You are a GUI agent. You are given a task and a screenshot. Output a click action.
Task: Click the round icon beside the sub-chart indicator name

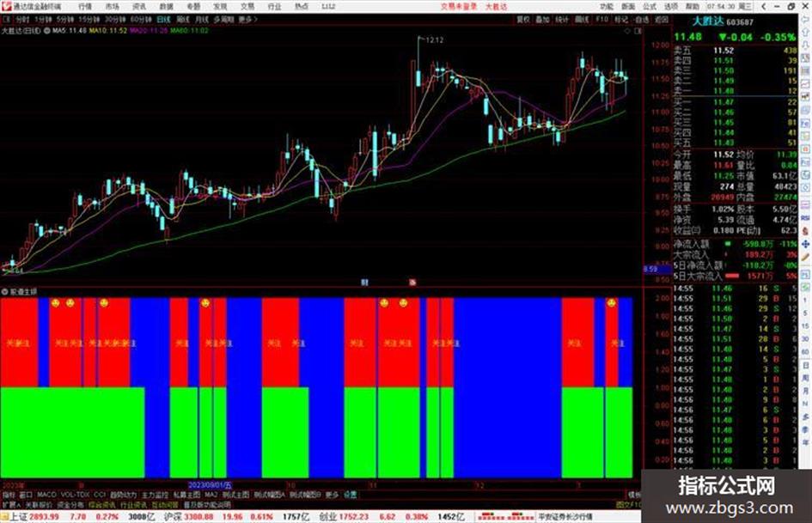click(4, 291)
